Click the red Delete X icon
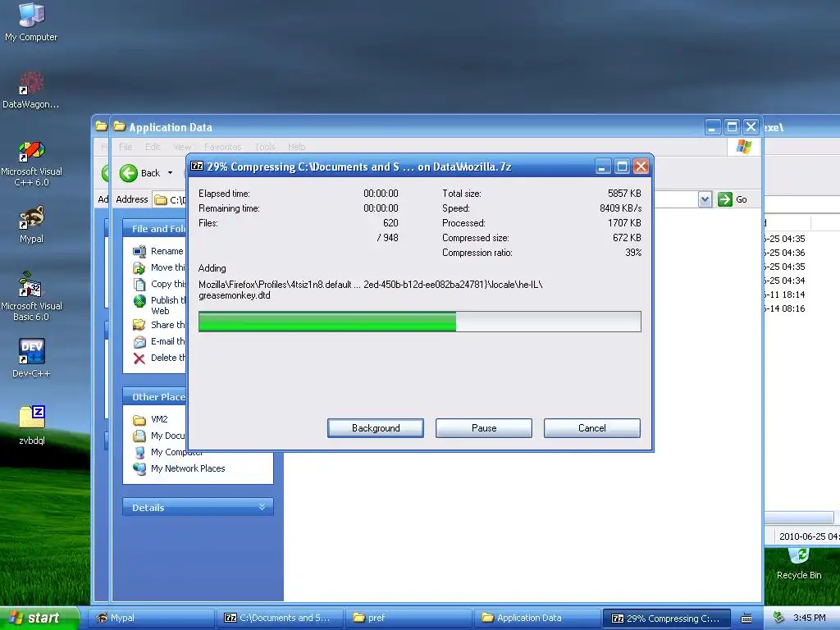This screenshot has height=630, width=840. (x=139, y=358)
